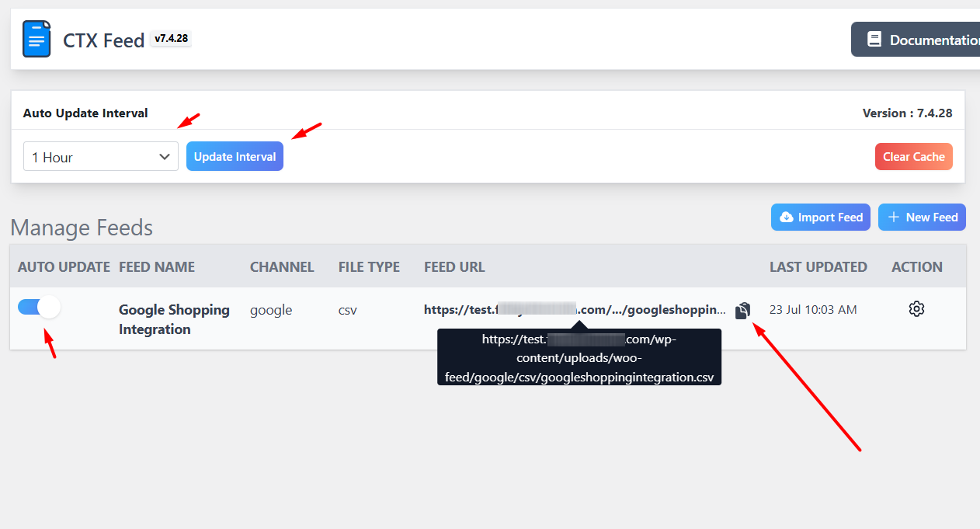Click the CTX Feed logo icon
Screen dimensions: 980x529
(x=36, y=38)
